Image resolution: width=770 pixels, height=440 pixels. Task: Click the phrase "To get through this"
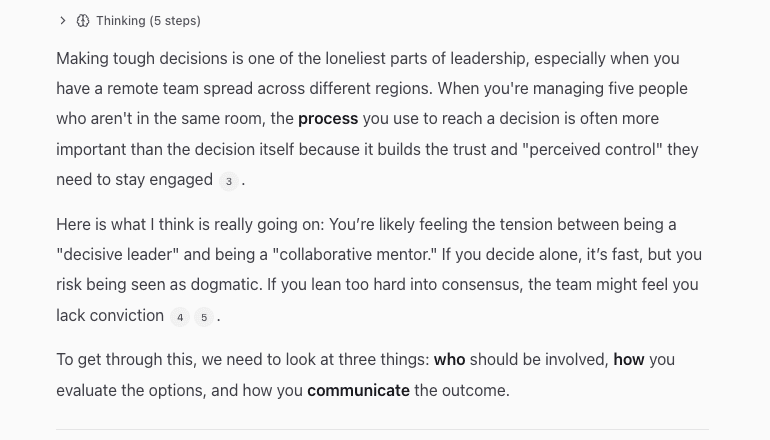[x=125, y=360]
